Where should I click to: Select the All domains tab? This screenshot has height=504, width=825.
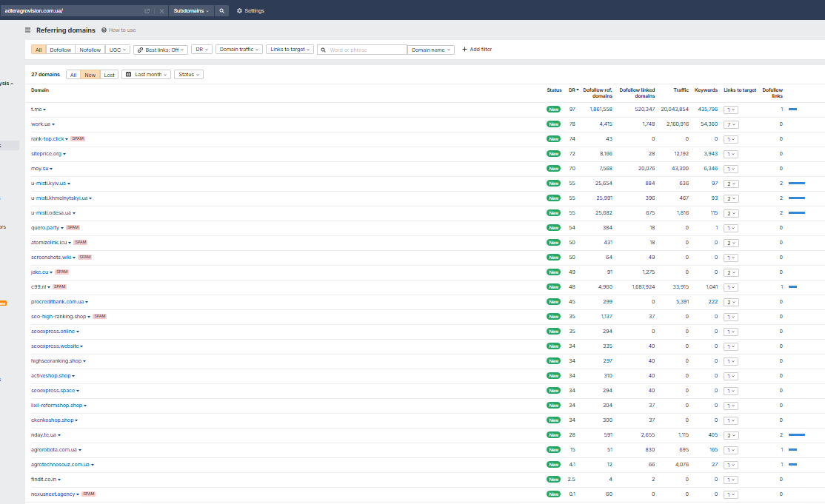pos(73,75)
